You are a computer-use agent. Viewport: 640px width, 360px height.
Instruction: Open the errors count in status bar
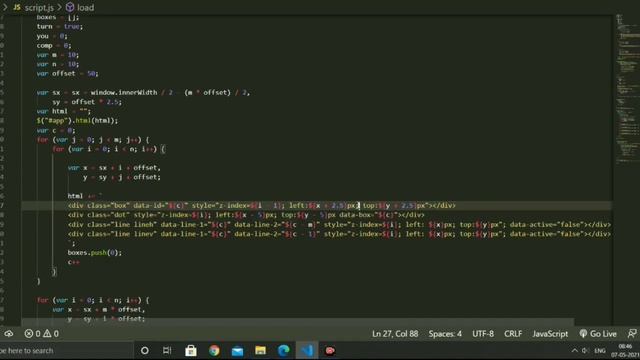coord(33,334)
